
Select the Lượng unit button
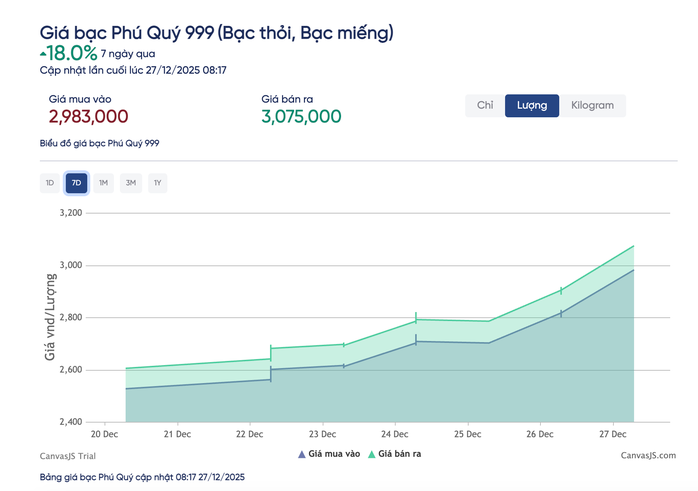click(531, 106)
